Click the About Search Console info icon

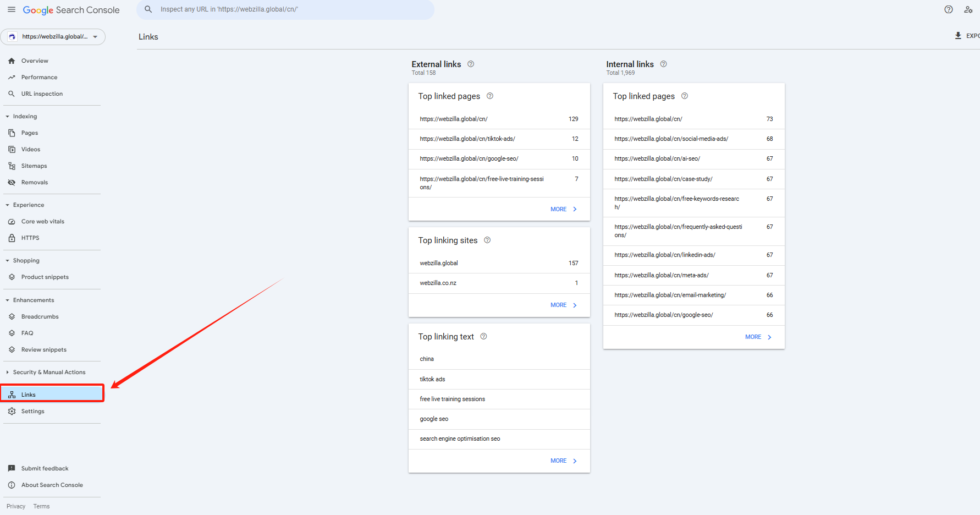click(12, 485)
